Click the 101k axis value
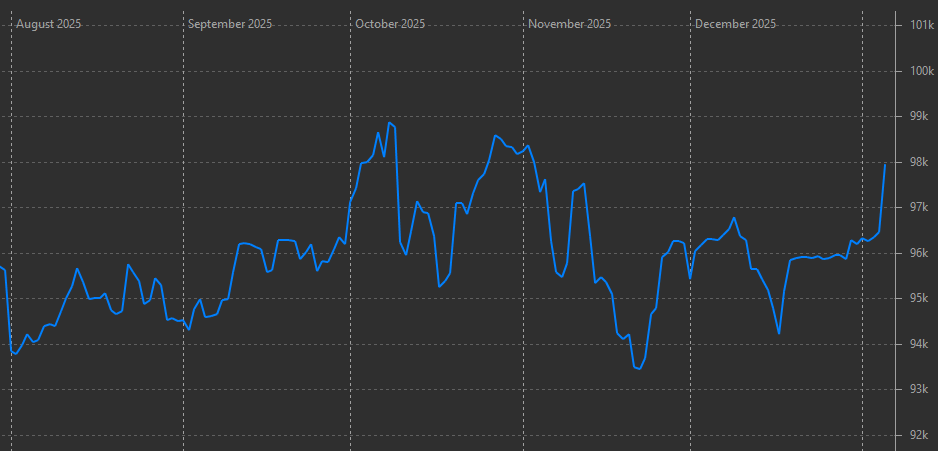938x451 pixels. pyautogui.click(x=922, y=26)
